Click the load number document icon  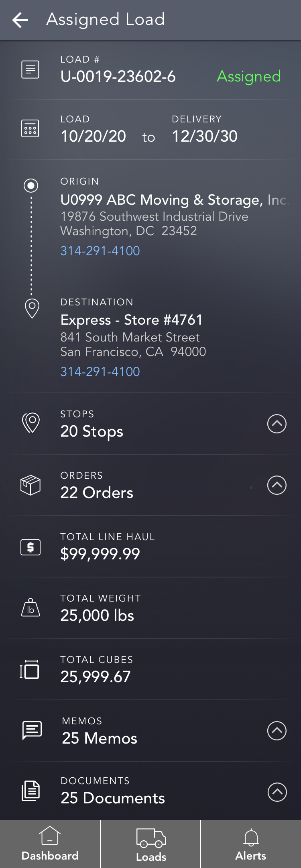coord(30,69)
